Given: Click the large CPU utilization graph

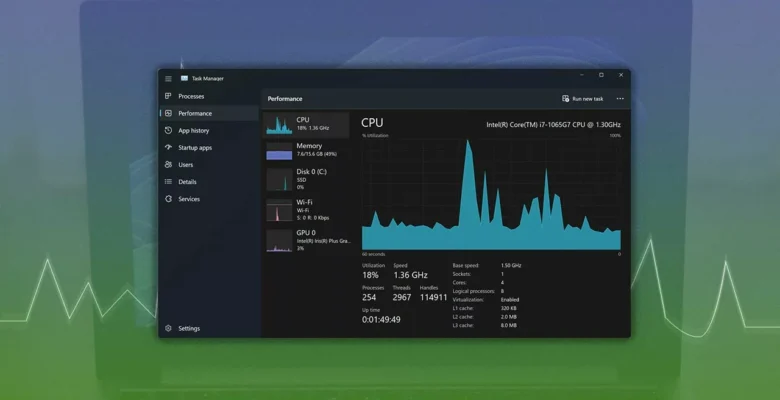Looking at the screenshot, I should (x=491, y=194).
